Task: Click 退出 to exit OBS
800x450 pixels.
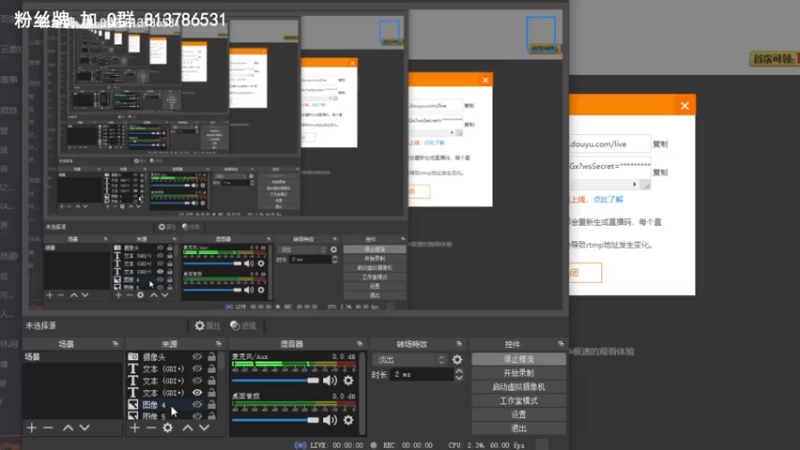Action: [518, 428]
